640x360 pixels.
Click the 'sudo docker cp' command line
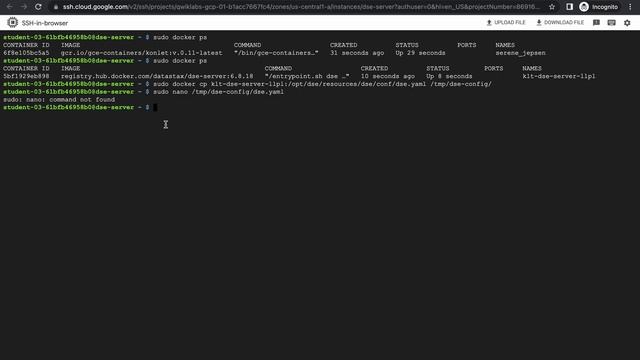coord(322,84)
